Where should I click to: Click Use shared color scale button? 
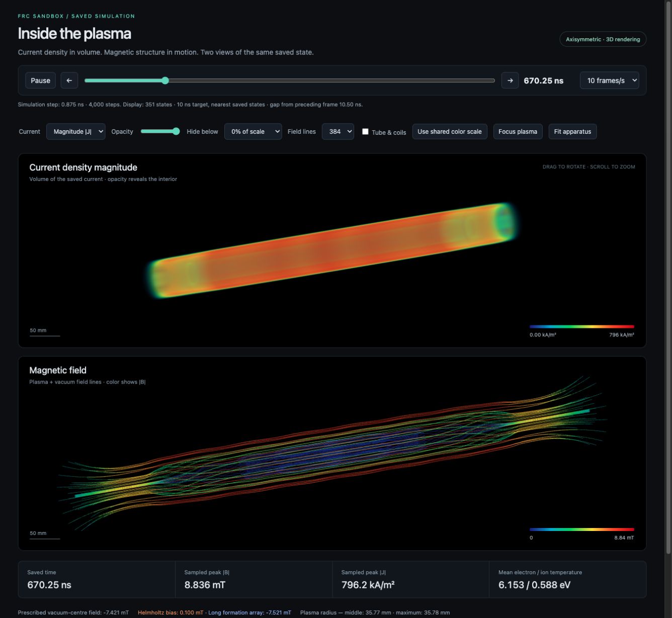click(x=450, y=132)
